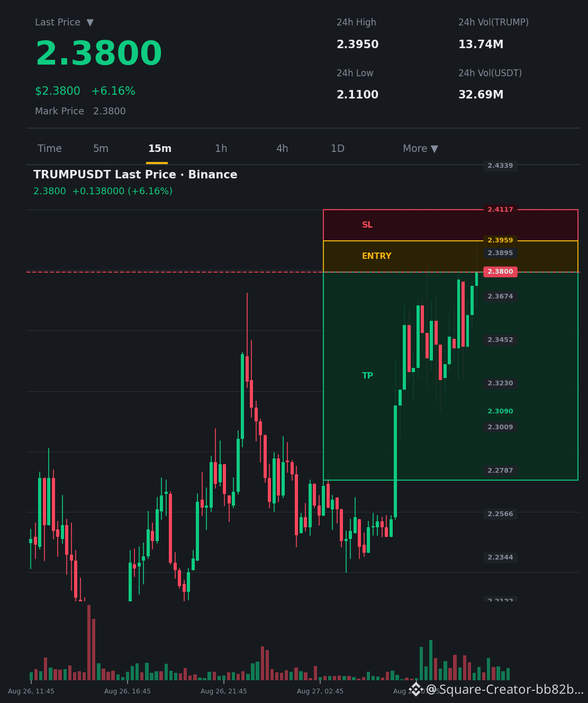Click the +0.138000 (+6.16%) chart legend
The image size is (588, 703).
[122, 191]
